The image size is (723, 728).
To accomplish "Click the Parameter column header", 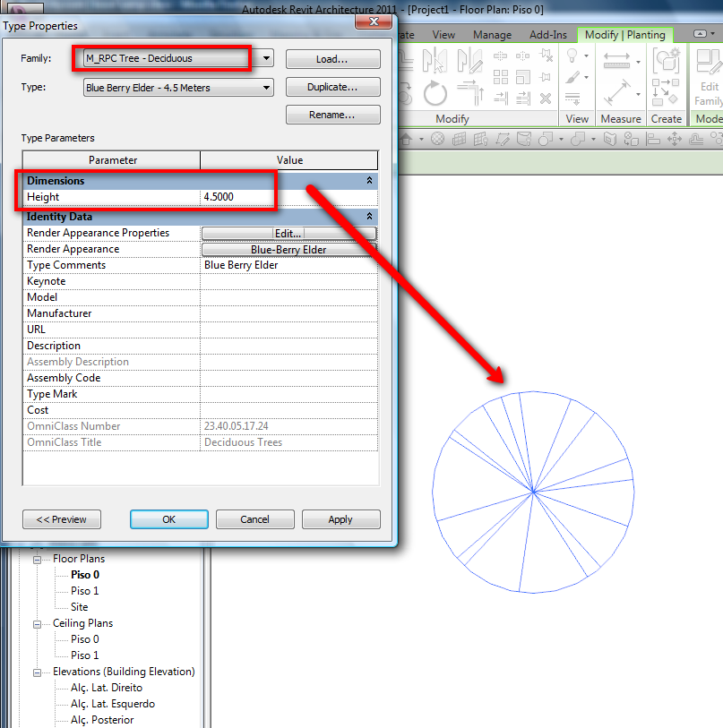I will 112,160.
